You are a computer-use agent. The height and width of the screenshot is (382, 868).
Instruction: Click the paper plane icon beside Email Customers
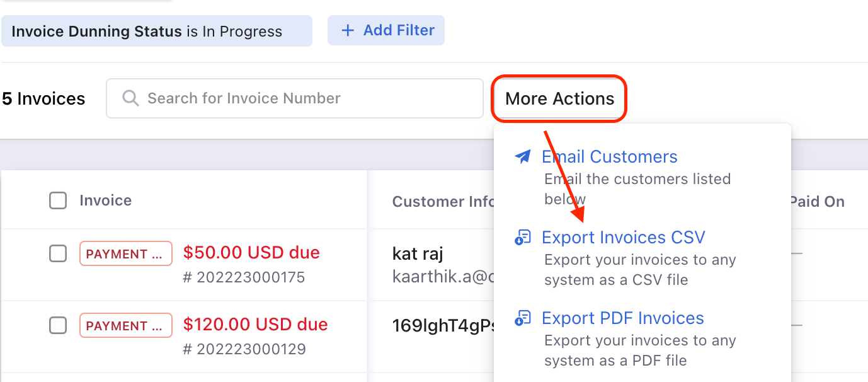[x=523, y=157]
